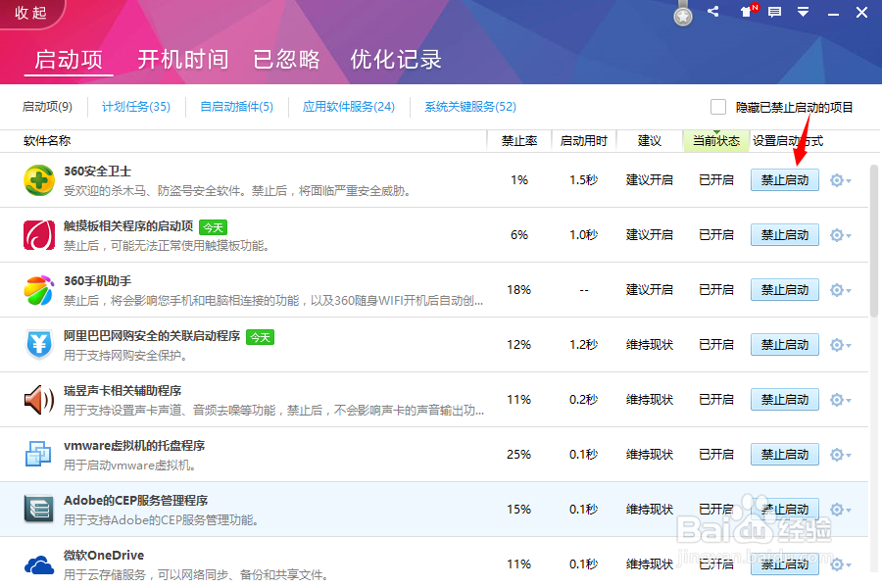Click 禁止启动 for 360手机助手

pyautogui.click(x=784, y=289)
